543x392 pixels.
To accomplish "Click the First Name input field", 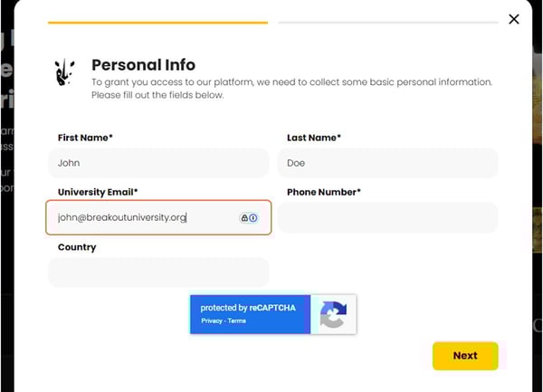I will pyautogui.click(x=158, y=163).
